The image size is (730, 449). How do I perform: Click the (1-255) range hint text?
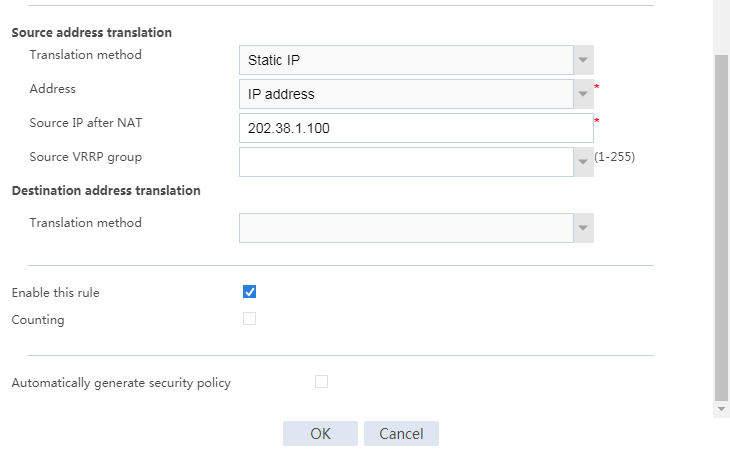pos(614,157)
